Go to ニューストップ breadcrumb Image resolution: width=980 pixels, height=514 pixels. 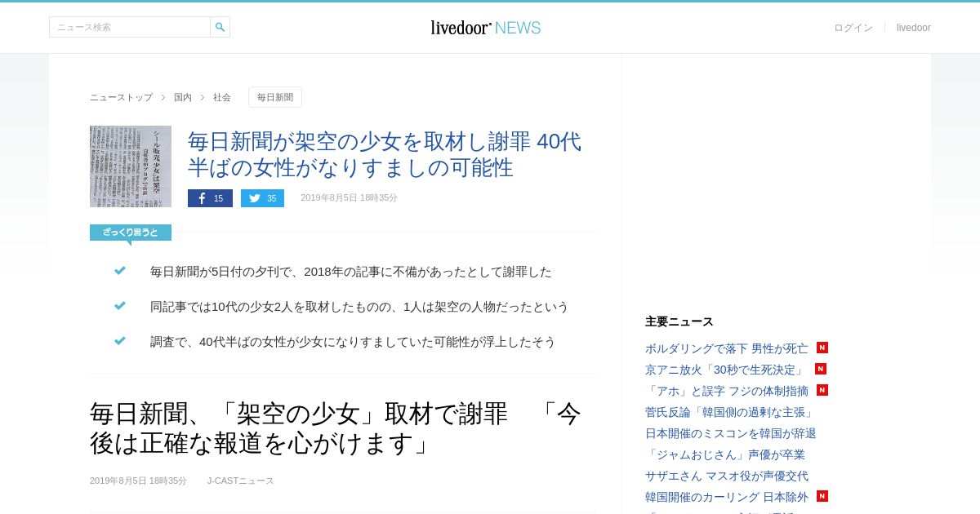pyautogui.click(x=121, y=97)
